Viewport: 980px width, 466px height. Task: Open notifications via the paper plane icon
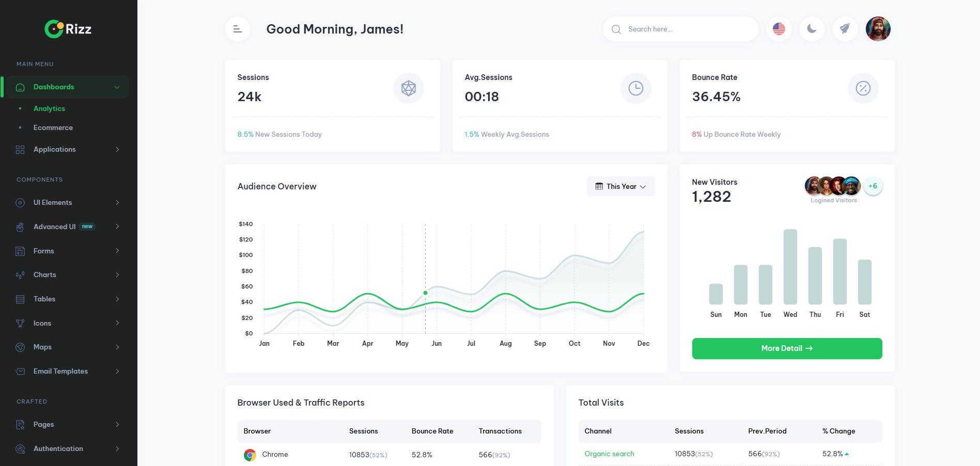click(845, 29)
